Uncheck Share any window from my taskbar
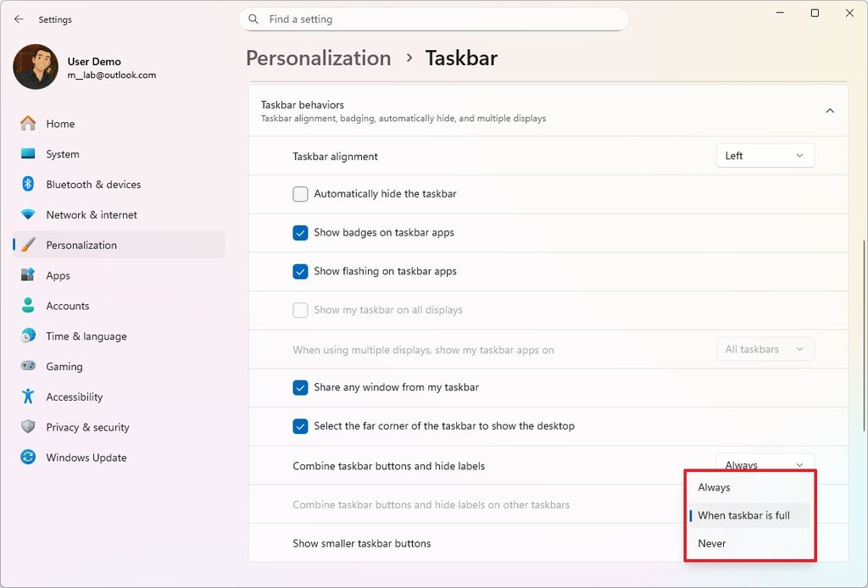The width and height of the screenshot is (868, 588). [x=300, y=387]
